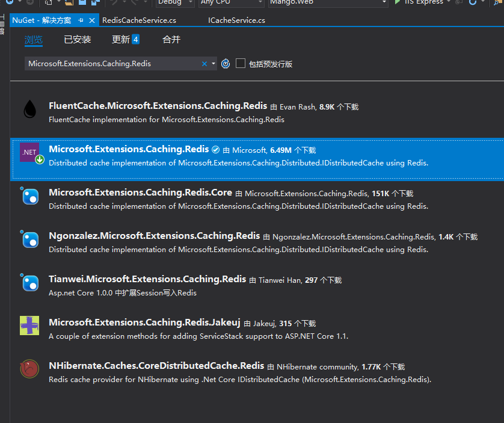This screenshot has width=504, height=423.
Task: Click the FluentCache black droplet package icon
Action: click(29, 110)
